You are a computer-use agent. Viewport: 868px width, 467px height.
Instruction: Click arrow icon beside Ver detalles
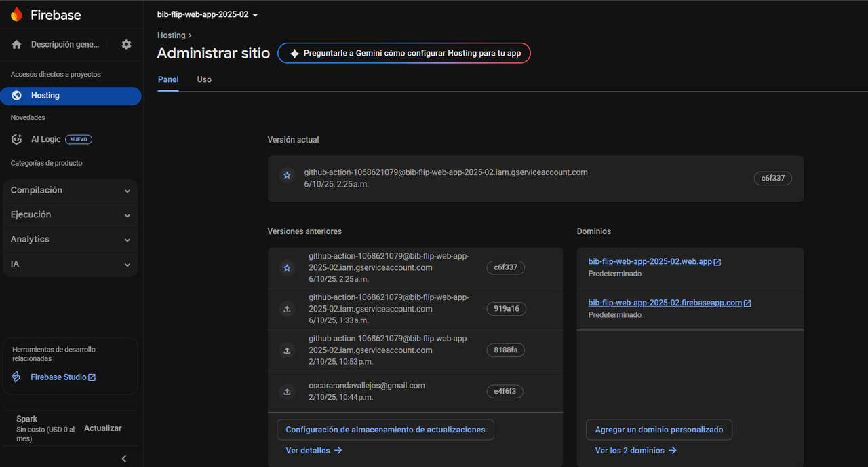(338, 450)
